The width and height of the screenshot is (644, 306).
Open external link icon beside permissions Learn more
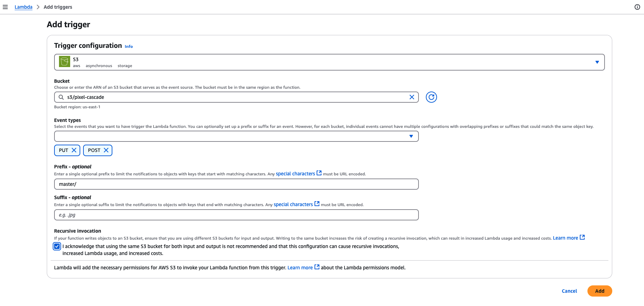pos(317,267)
